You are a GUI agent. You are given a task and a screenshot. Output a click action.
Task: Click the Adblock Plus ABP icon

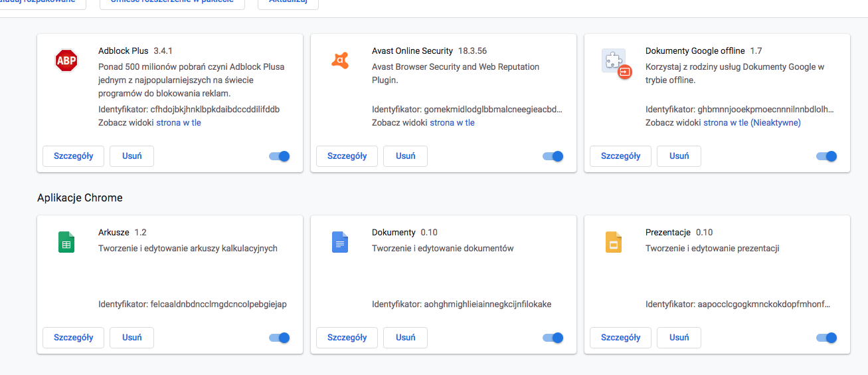[x=66, y=61]
